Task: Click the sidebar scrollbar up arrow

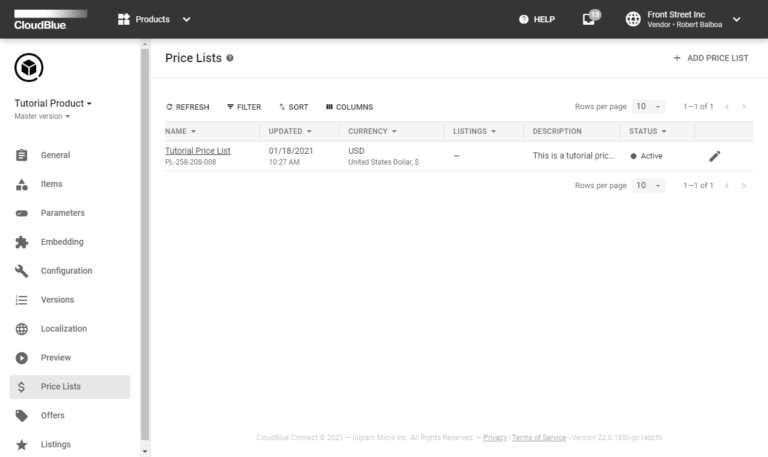Action: pos(144,44)
